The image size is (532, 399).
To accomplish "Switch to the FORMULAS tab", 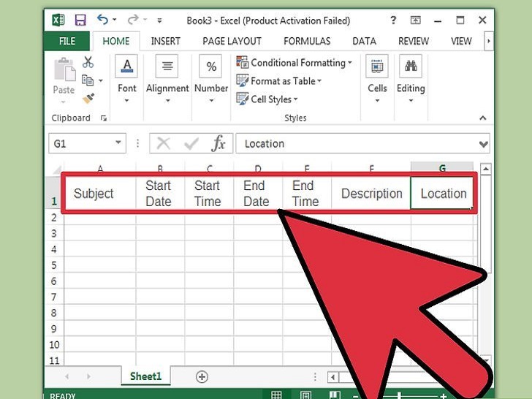I will 307,41.
